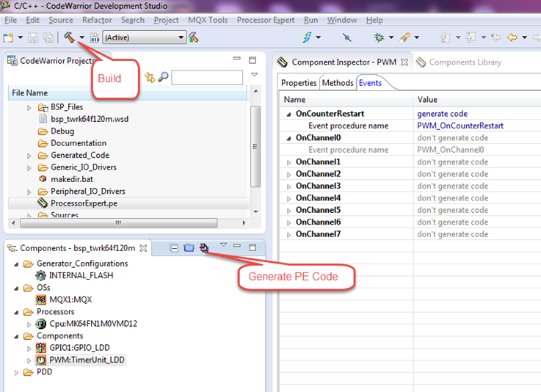
Task: Select the Documentation folder
Action: (79, 143)
